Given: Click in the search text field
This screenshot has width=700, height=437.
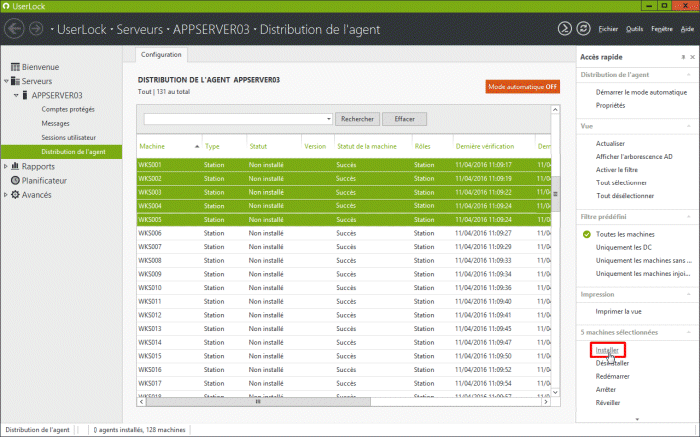Looking at the screenshot, I should pyautogui.click(x=235, y=119).
